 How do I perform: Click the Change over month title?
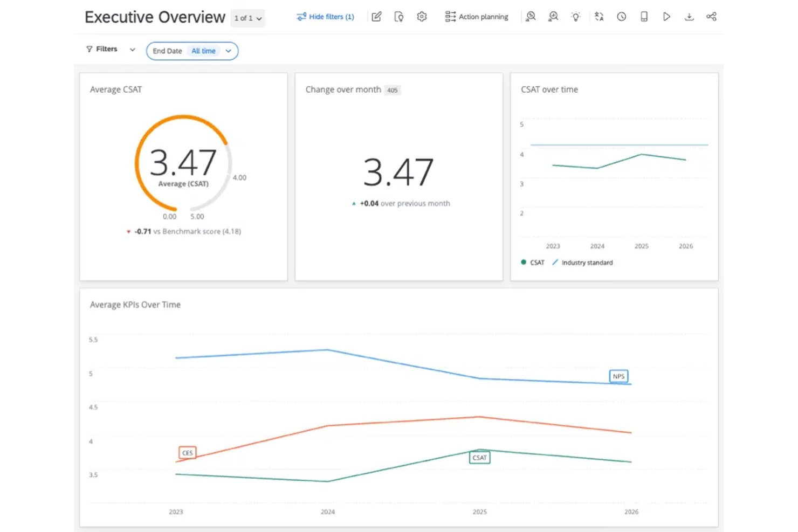[343, 89]
